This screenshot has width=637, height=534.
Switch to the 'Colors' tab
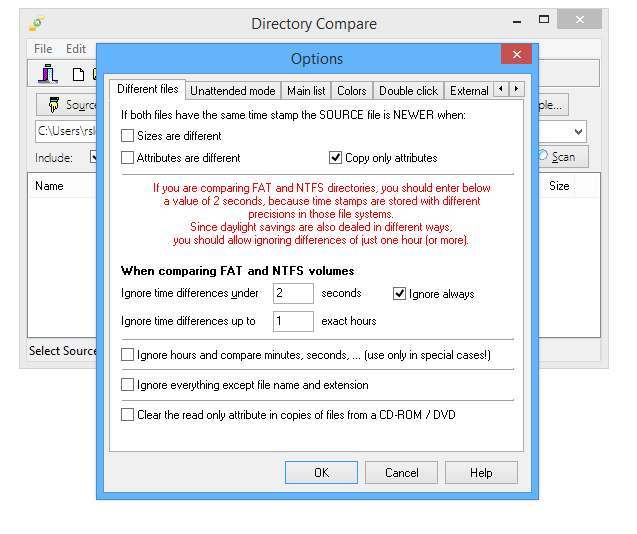point(352,91)
